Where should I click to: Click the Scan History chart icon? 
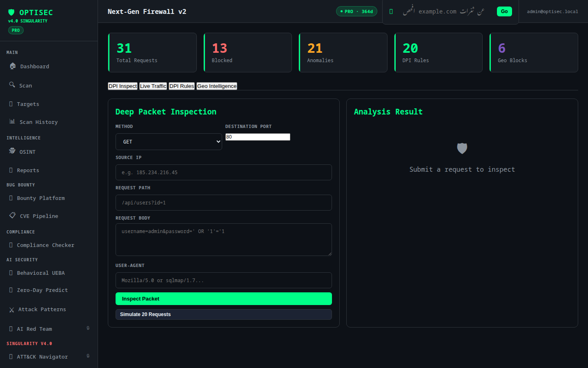(12, 121)
